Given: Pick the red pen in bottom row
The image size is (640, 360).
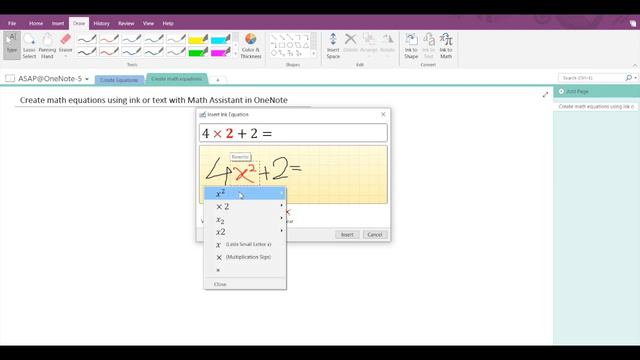Looking at the screenshot, I should pyautogui.click(x=109, y=52).
